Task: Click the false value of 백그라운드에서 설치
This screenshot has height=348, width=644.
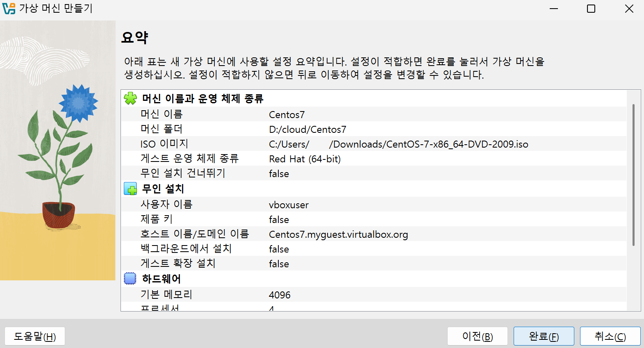Action: [279, 249]
